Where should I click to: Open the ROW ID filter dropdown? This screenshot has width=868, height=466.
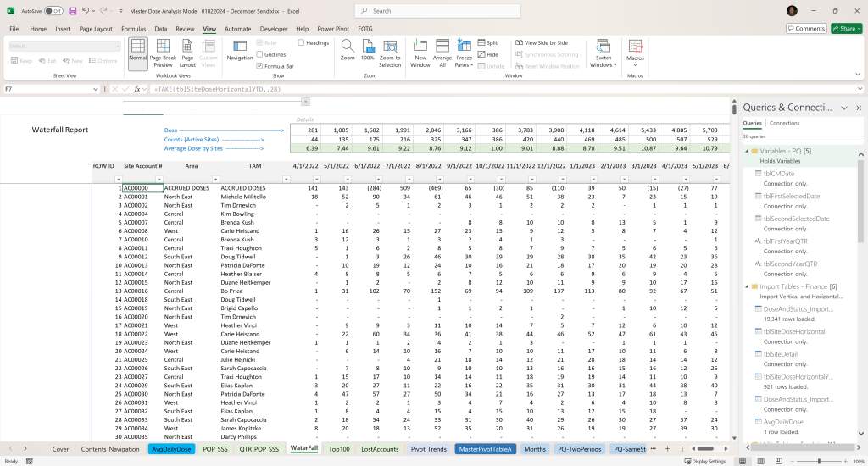[118, 180]
